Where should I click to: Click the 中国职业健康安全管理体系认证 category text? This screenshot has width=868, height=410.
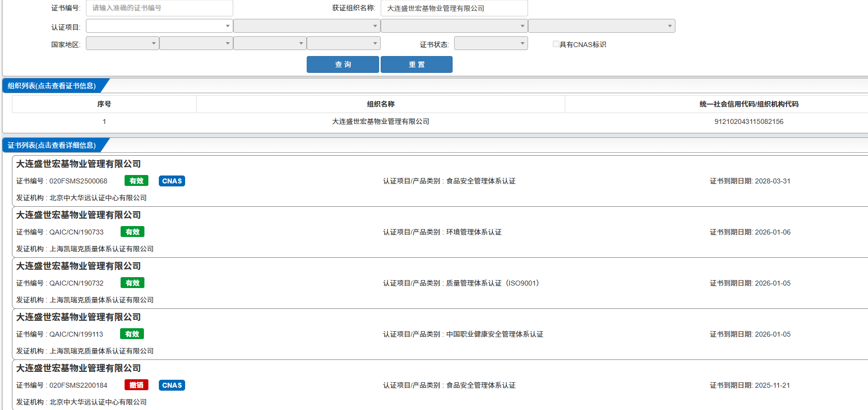[495, 334]
